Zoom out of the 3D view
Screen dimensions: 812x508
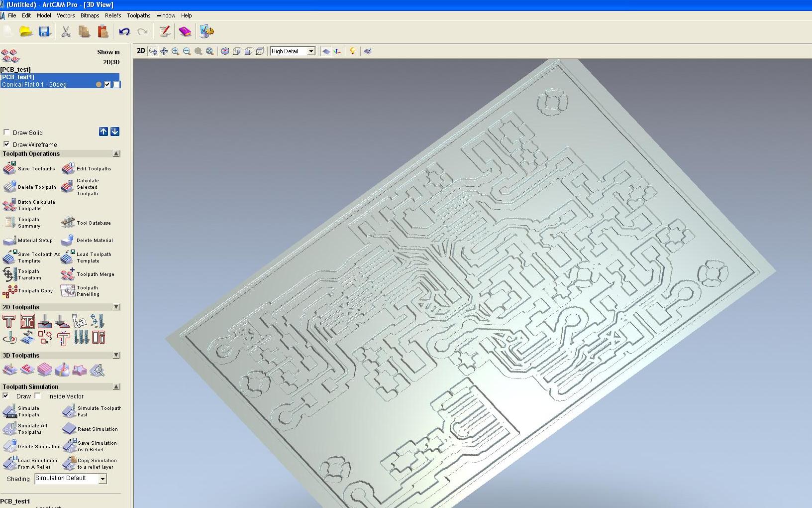[x=187, y=51]
